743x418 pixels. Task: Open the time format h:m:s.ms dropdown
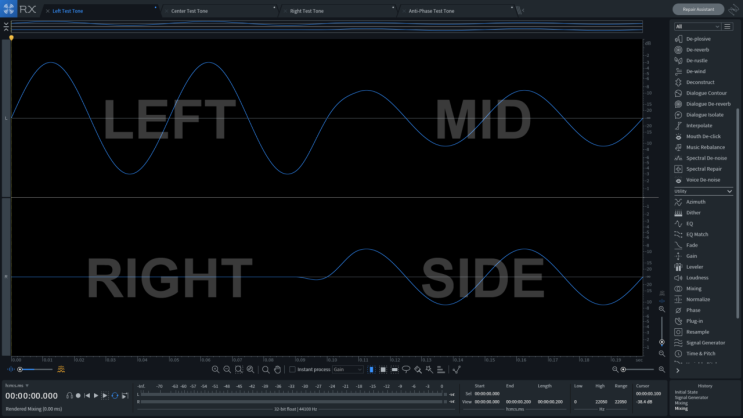[x=17, y=386]
